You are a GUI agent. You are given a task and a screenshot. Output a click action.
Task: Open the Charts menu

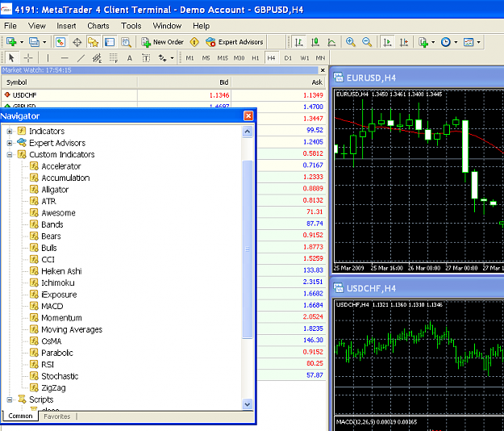click(98, 26)
